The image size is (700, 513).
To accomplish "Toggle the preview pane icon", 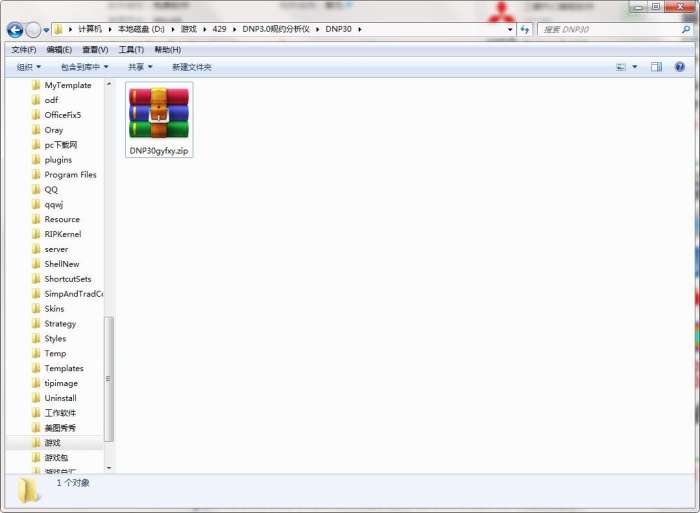I will click(656, 67).
